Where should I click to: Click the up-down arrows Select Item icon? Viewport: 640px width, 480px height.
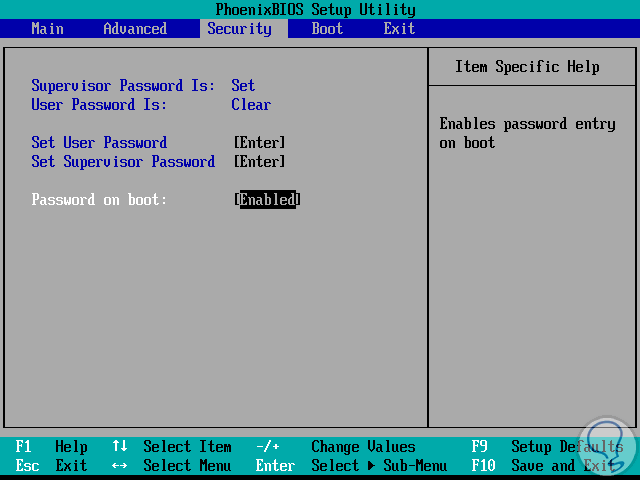[x=120, y=446]
